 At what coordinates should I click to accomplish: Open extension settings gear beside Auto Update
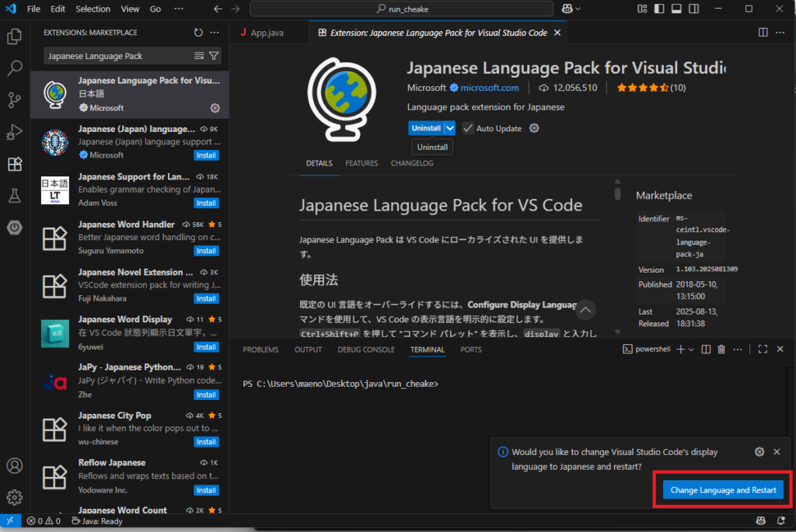[534, 128]
